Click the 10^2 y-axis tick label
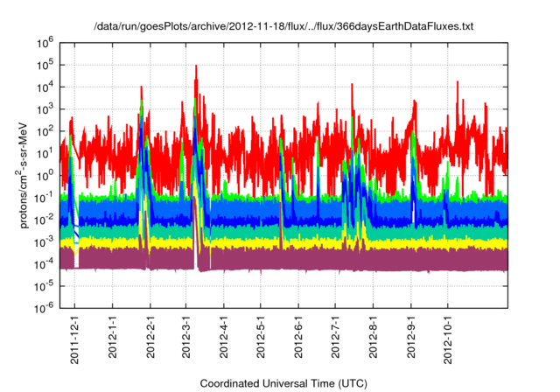 45,132
